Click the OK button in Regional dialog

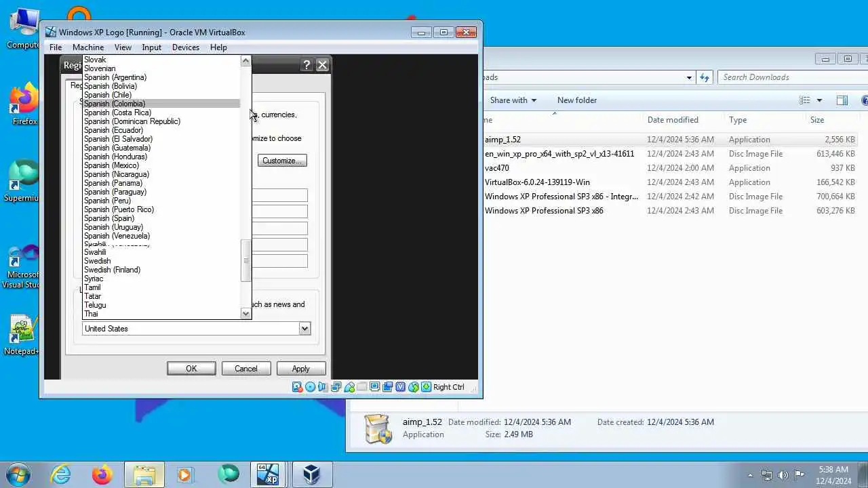point(191,369)
